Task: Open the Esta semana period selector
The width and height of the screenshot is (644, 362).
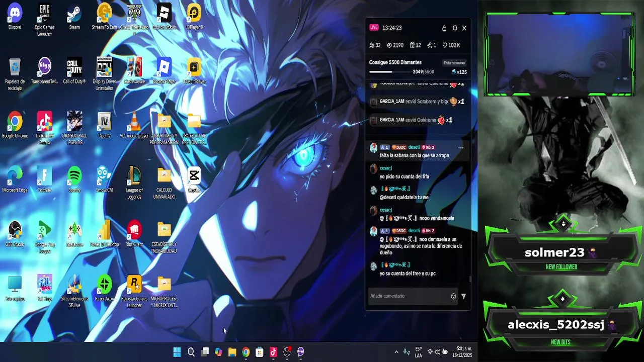Action: point(454,63)
